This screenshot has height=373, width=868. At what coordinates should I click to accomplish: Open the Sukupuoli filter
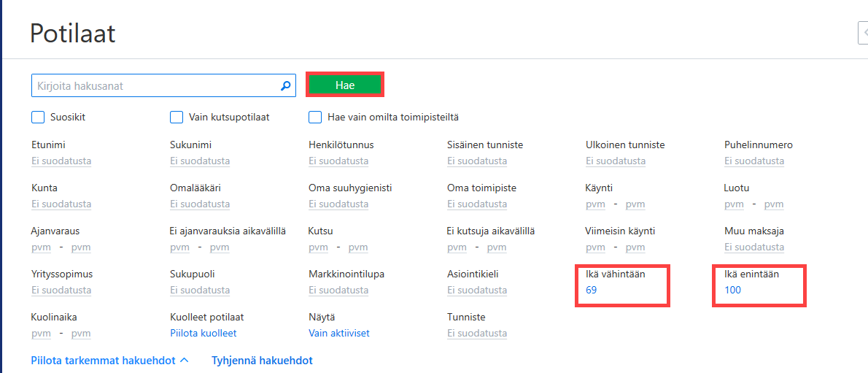point(200,290)
